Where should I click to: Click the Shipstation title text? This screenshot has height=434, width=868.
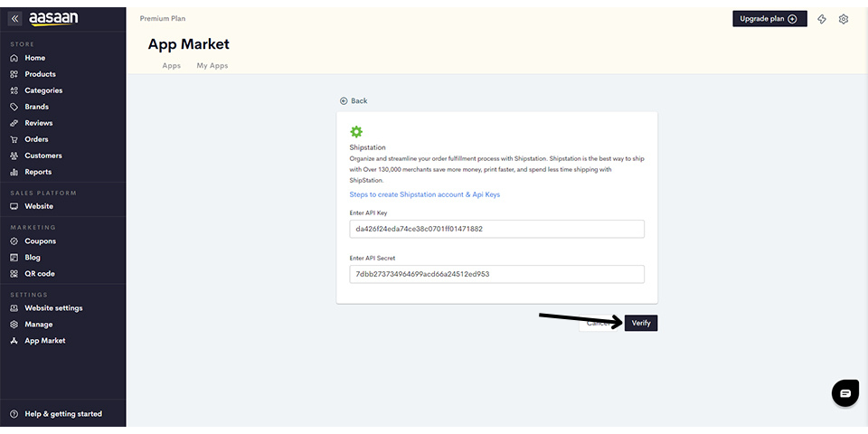tap(368, 147)
